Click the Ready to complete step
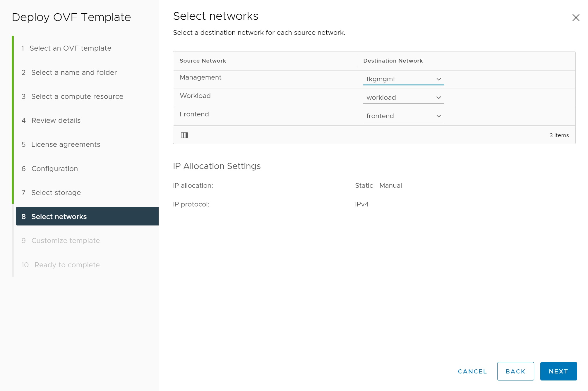588x391 pixels. (67, 265)
